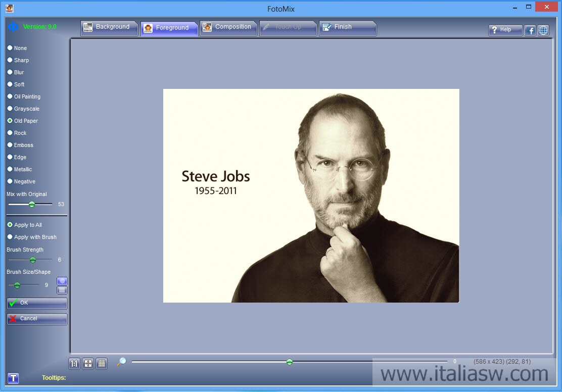The width and height of the screenshot is (562, 392).
Task: Select the Grayscale effect
Action: (24, 109)
